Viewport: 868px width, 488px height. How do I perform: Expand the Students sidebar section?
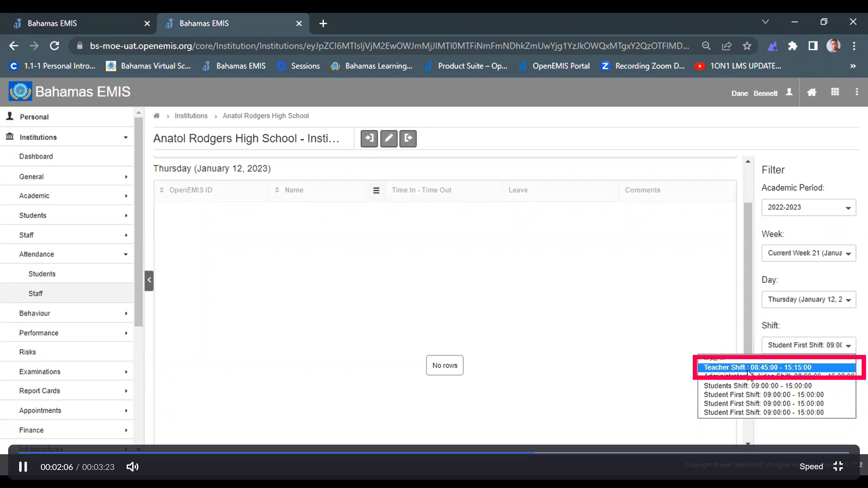[x=67, y=216]
